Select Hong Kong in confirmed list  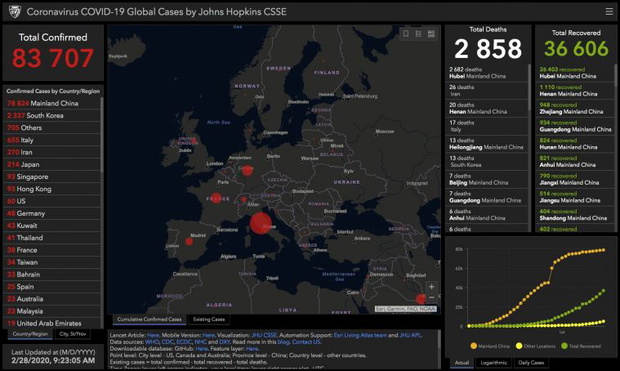pyautogui.click(x=52, y=189)
